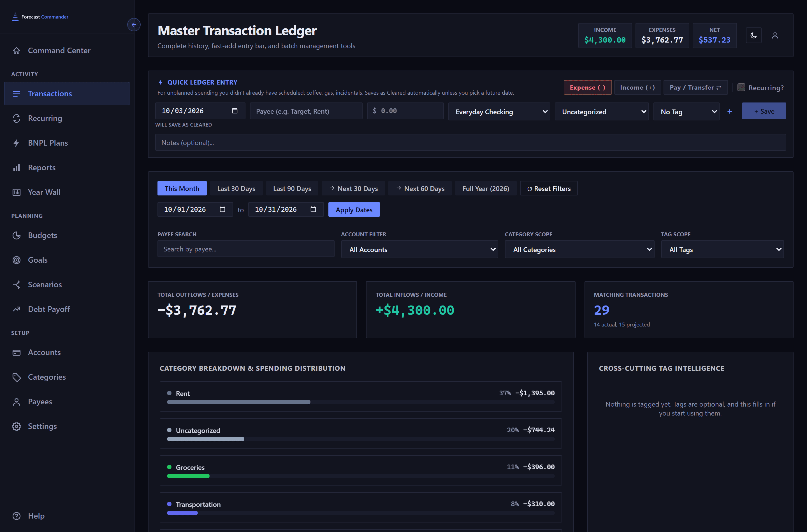Screen dimensions: 807x532
Task: Click the Reset Filters button
Action: click(548, 188)
